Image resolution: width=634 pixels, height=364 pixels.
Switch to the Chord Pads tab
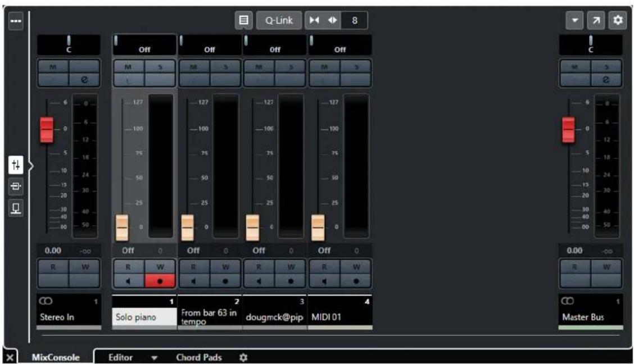pyautogui.click(x=199, y=357)
